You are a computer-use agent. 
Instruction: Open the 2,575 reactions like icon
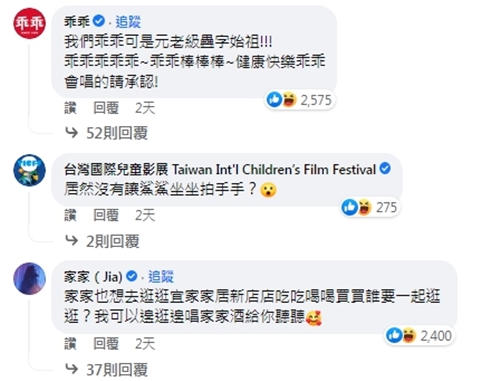pyautogui.click(x=274, y=100)
